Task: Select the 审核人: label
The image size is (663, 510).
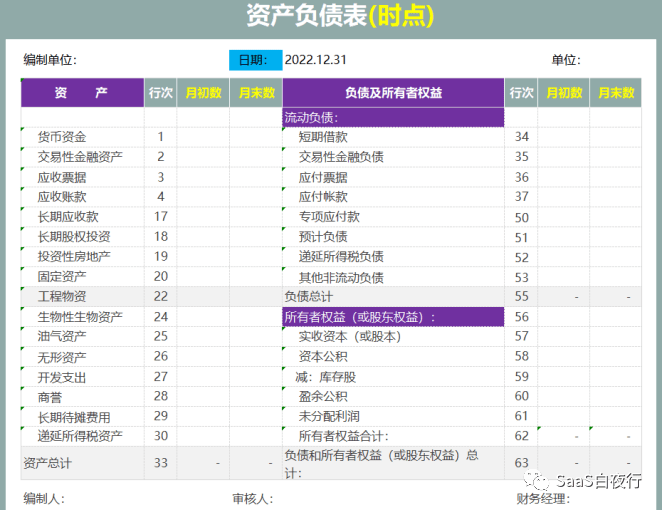Action: tap(252, 499)
